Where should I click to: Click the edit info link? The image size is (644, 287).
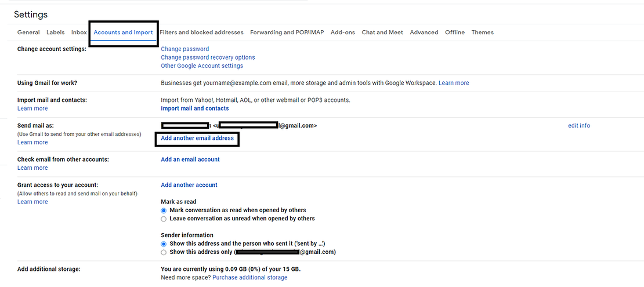click(x=578, y=126)
